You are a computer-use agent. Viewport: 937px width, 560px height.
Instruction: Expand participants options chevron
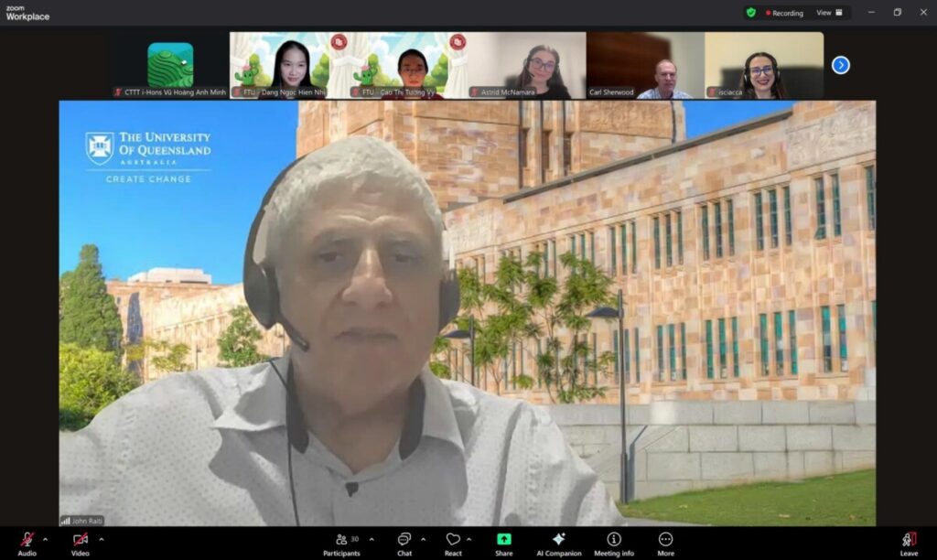[371, 539]
